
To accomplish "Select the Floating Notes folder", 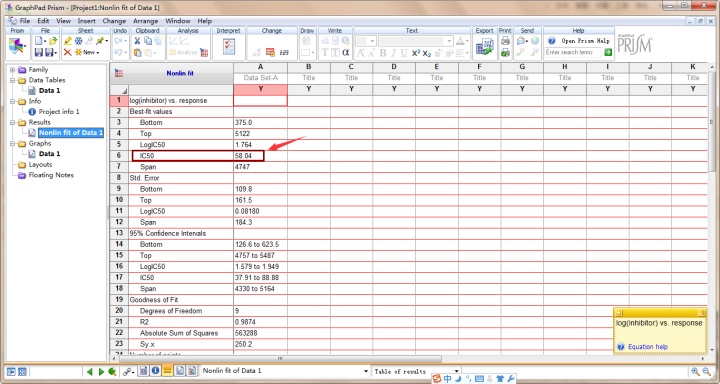I will tap(51, 175).
